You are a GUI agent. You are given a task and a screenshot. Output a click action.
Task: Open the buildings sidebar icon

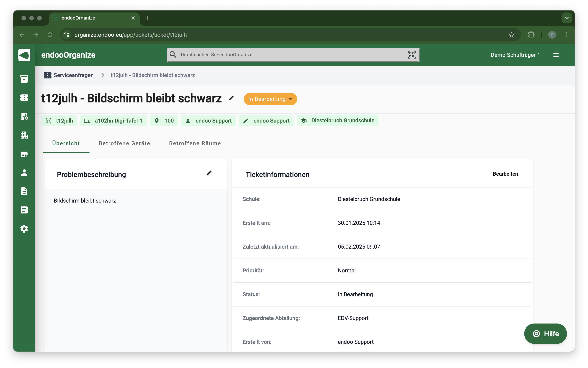24,135
